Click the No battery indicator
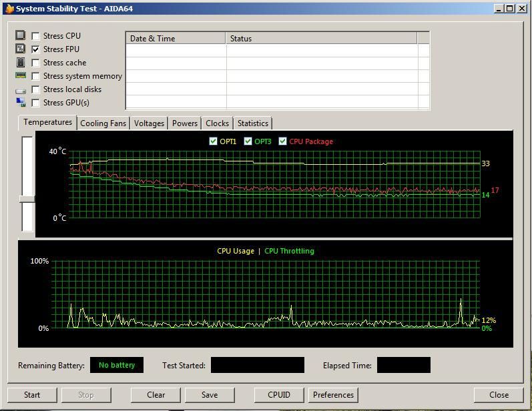 tap(117, 365)
